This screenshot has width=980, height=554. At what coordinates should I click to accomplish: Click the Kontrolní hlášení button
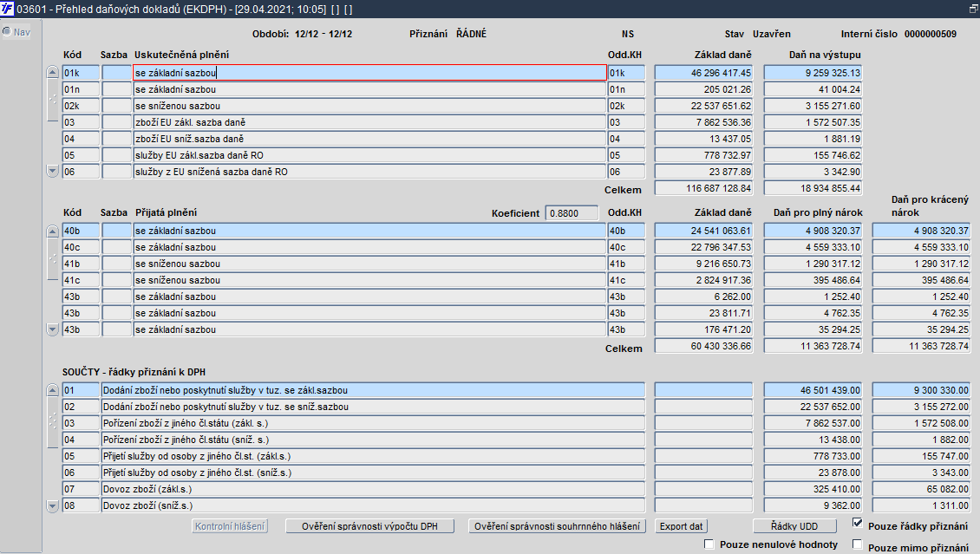click(230, 526)
